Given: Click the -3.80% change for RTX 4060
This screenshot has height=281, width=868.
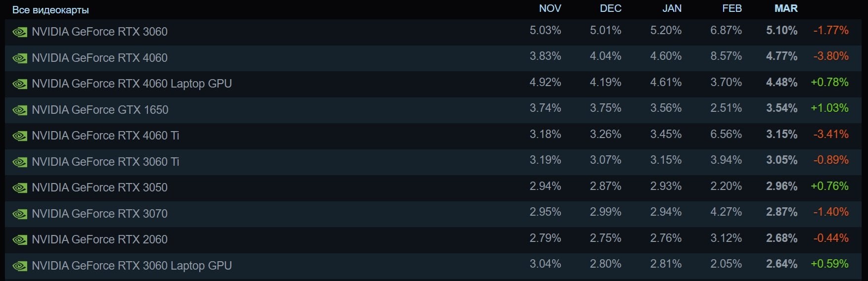Looking at the screenshot, I should click(x=831, y=56).
